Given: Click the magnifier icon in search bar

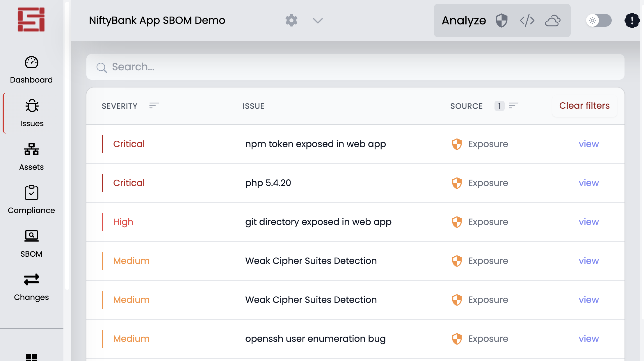Looking at the screenshot, I should 102,67.
